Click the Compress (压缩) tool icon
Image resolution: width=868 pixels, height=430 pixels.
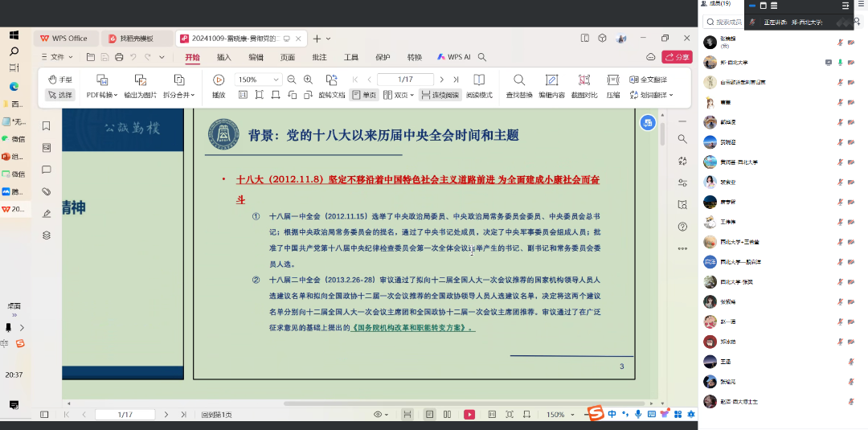coord(613,80)
